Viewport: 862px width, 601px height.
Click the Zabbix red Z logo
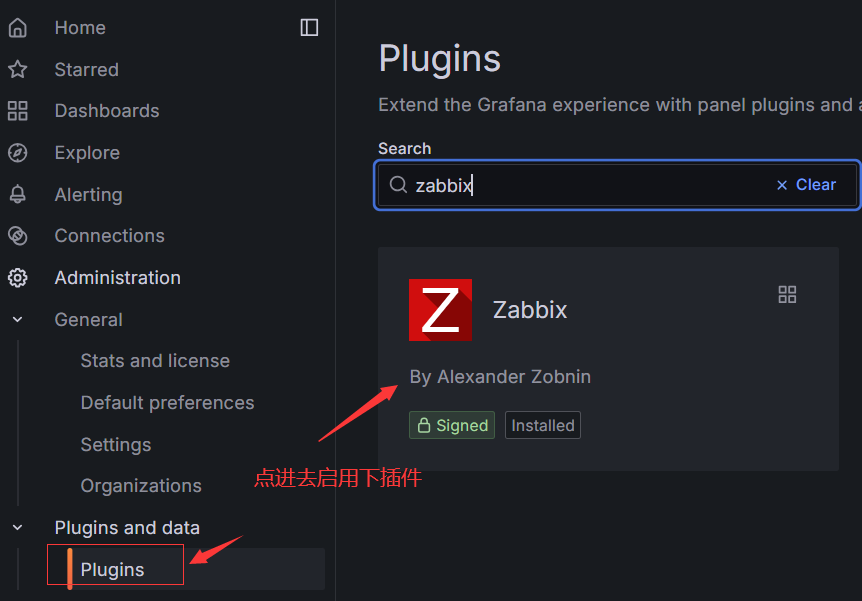tap(440, 310)
